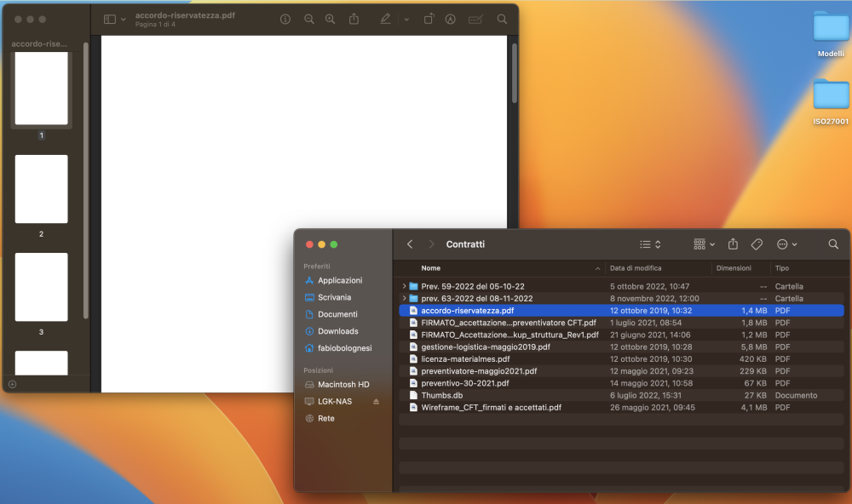This screenshot has width=852, height=504.
Task: Select the highlight pen tool in Preview
Action: [385, 19]
